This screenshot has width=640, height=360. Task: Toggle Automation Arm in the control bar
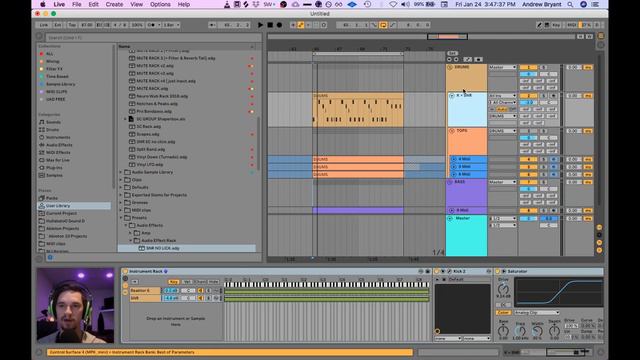301,25
